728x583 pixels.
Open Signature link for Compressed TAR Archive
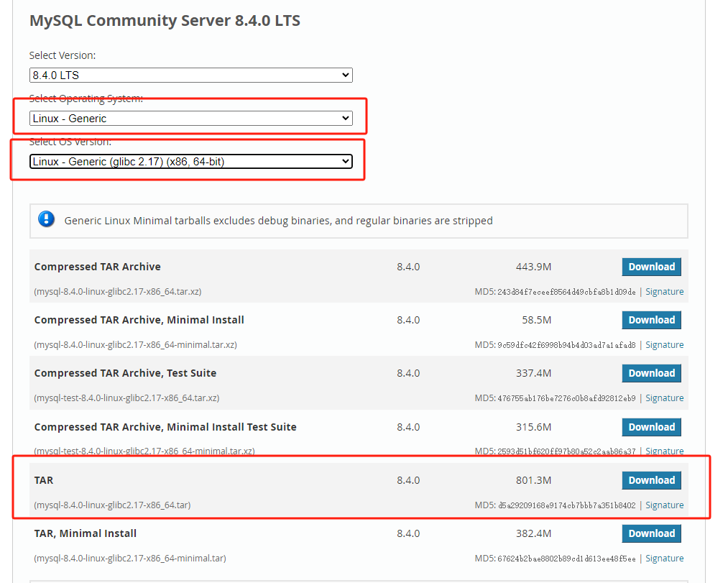tap(664, 292)
